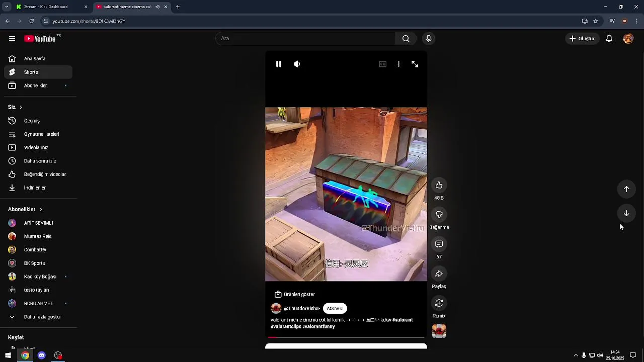The image size is (644, 362).
Task: Open Abonelikler subscriptions in sidebar
Action: (x=38, y=85)
